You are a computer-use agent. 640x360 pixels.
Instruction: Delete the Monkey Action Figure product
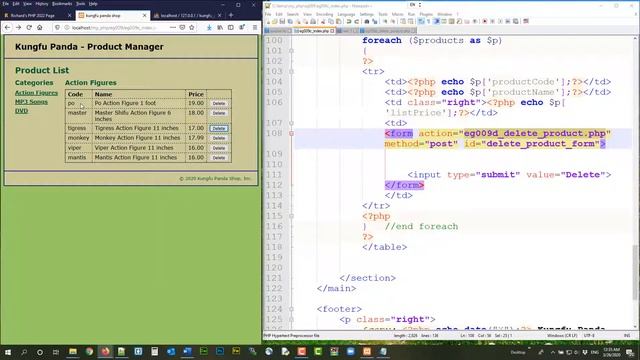[219, 138]
